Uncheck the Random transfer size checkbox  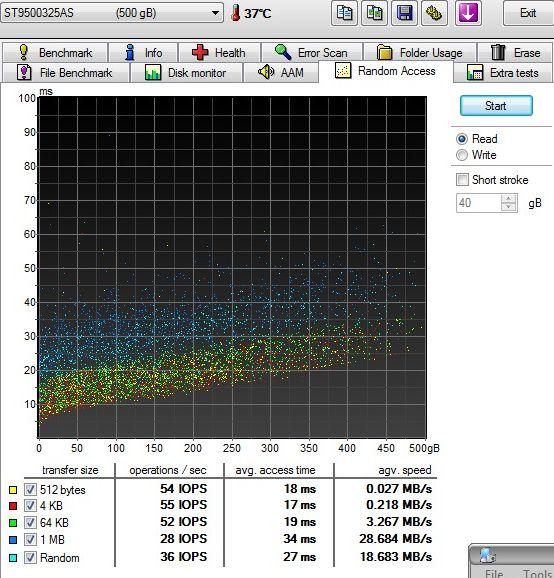click(30, 557)
